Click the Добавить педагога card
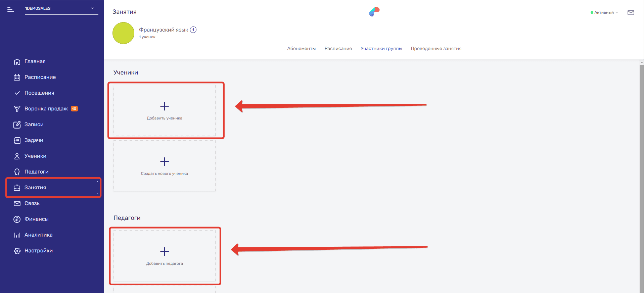Screen dimensions: 644x293 (165, 256)
